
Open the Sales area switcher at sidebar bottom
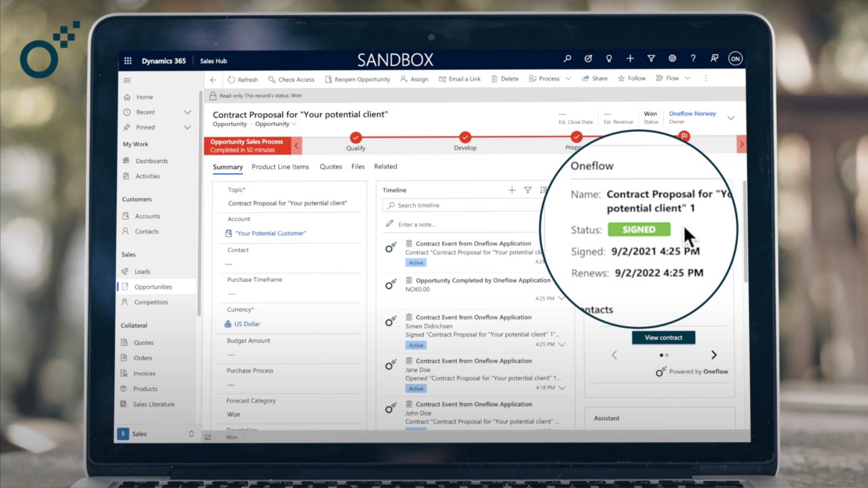(x=156, y=434)
